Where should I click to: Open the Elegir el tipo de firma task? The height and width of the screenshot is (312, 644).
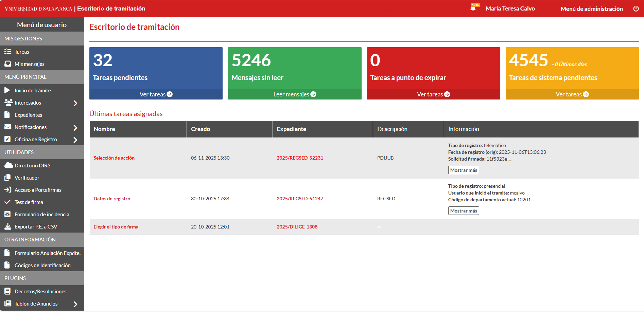(116, 227)
